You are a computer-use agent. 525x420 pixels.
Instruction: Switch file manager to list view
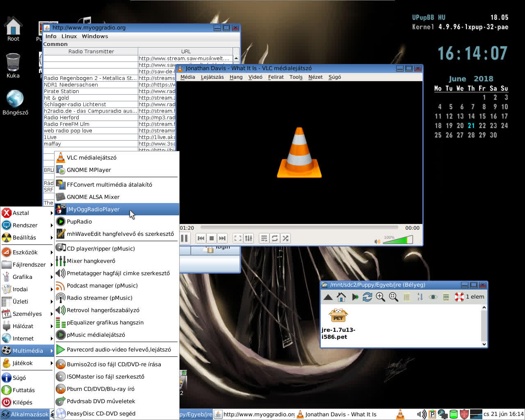pyautogui.click(x=407, y=297)
